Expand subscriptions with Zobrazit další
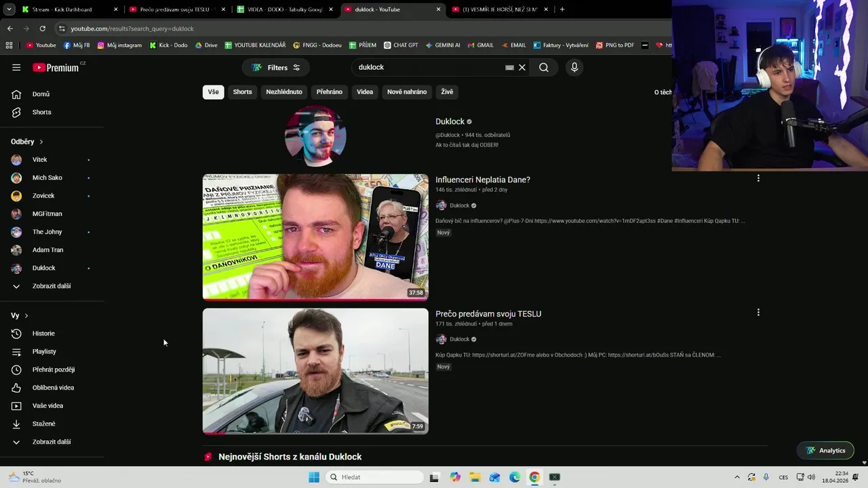This screenshot has height=488, width=868. click(52, 286)
